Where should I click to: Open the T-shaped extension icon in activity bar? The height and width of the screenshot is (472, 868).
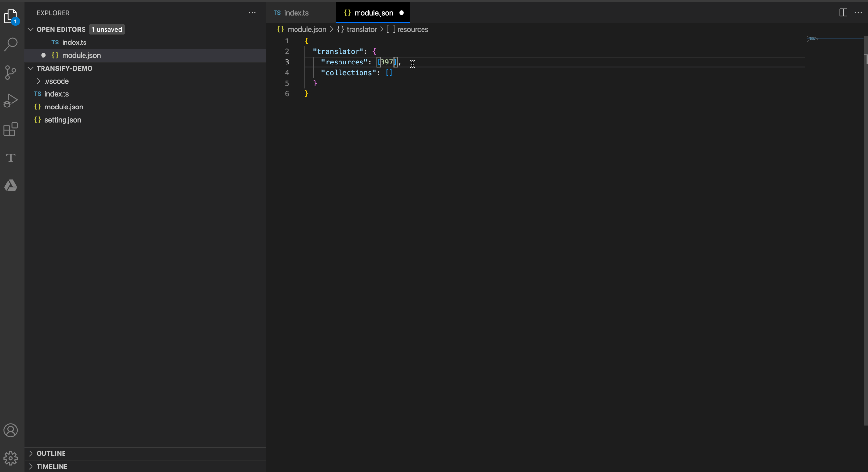[11, 158]
